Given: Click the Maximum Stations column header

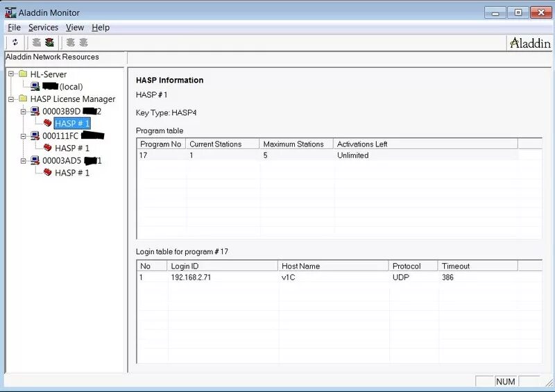Looking at the screenshot, I should (x=296, y=144).
